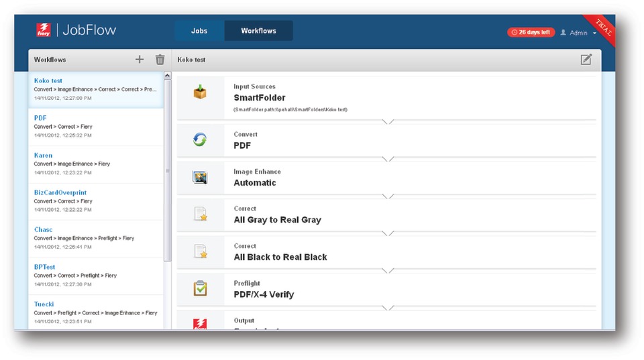Switch to the Jobs tab
This screenshot has height=360, width=644.
pos(199,31)
